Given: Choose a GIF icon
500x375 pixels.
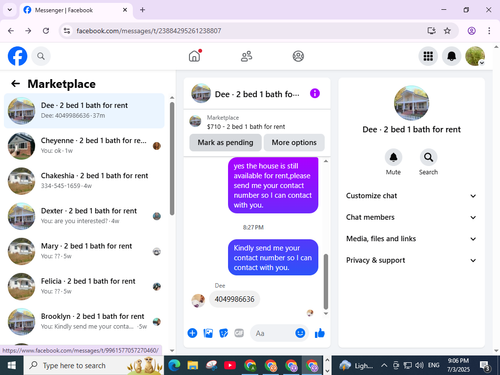Looking at the screenshot, I should coord(239,333).
